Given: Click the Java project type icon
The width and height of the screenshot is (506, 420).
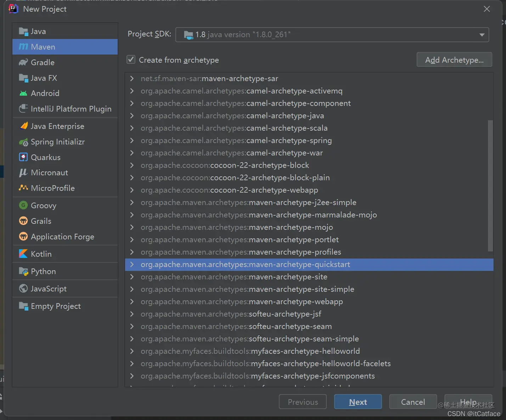Looking at the screenshot, I should pyautogui.click(x=23, y=32).
